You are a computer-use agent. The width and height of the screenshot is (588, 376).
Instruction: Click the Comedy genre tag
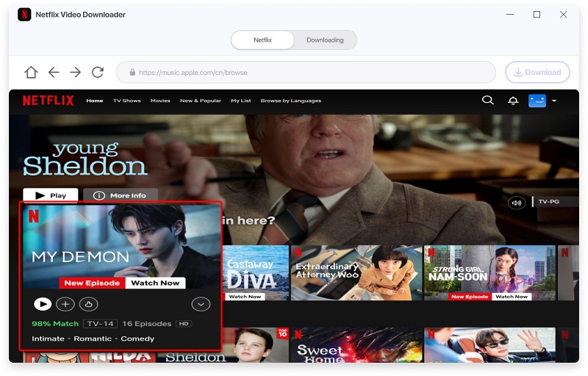(137, 339)
